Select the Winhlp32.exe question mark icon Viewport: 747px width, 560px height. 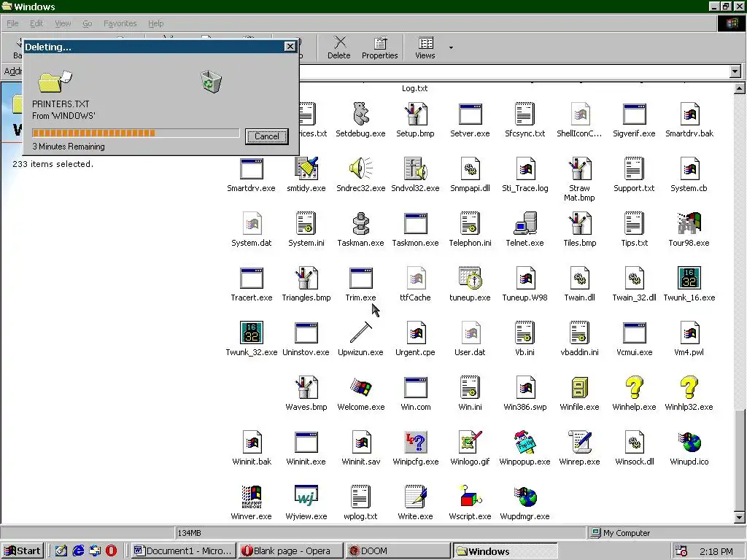[x=689, y=388]
